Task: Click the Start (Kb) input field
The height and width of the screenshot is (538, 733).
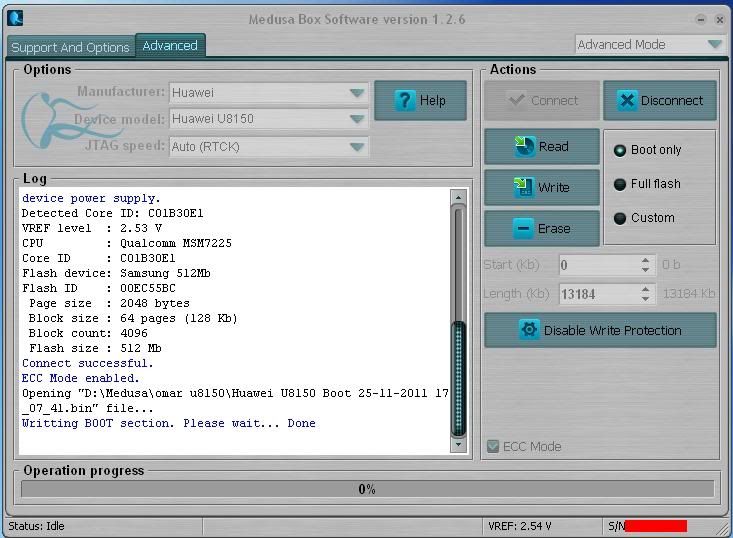Action: pyautogui.click(x=600, y=265)
